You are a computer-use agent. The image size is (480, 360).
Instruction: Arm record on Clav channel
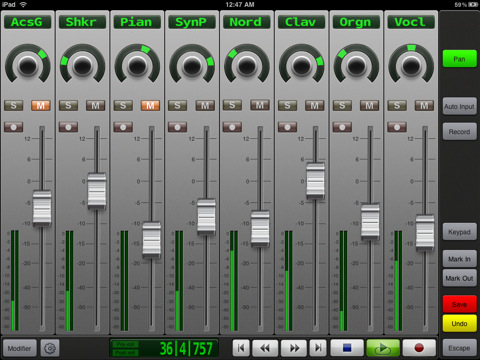(287, 127)
